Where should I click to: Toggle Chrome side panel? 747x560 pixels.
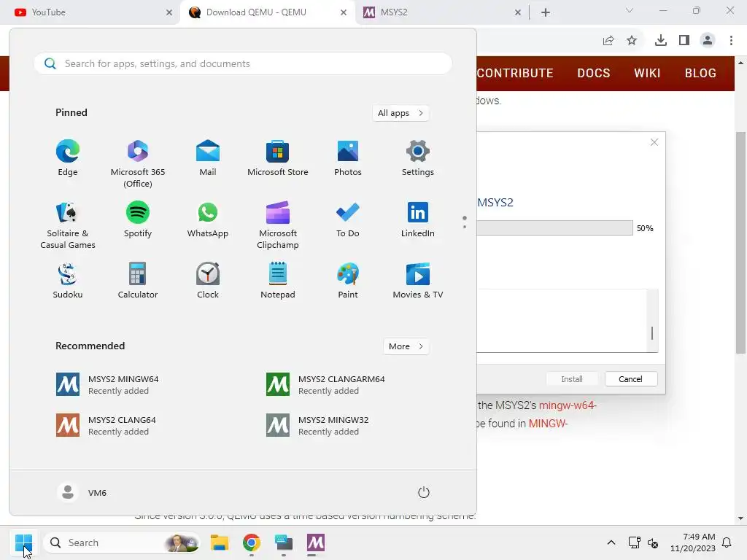click(684, 41)
